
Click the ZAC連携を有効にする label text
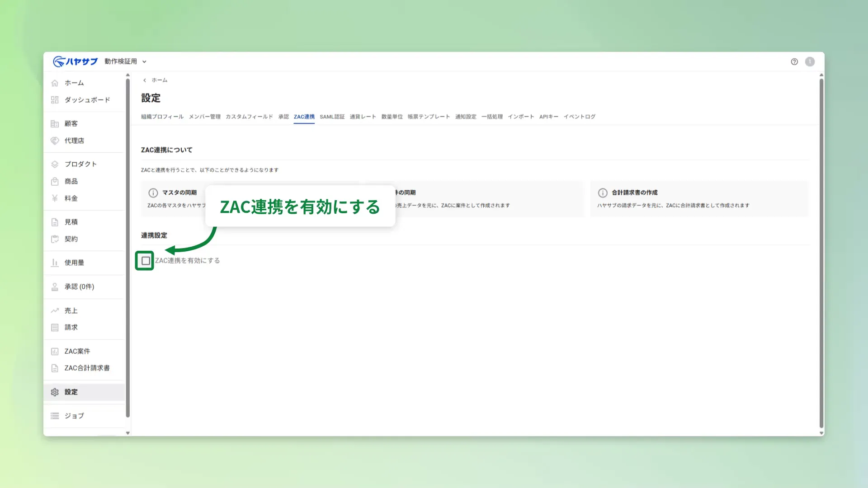coord(188,261)
